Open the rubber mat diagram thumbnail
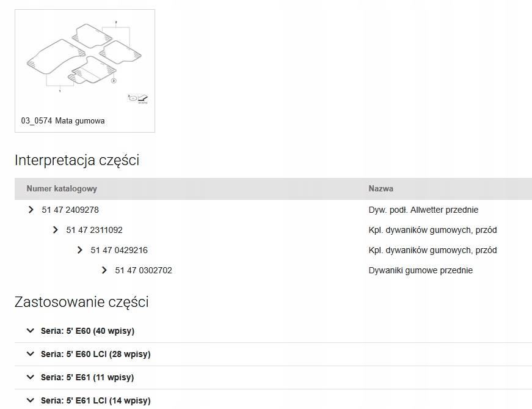 84,61
